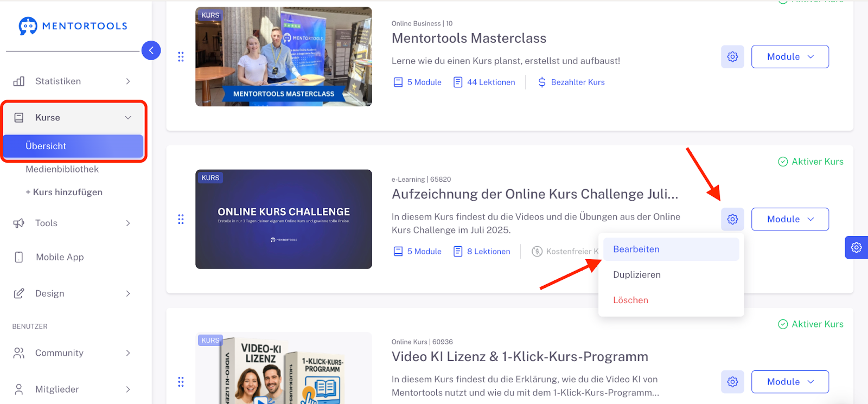Select Bearbeiten in the course context menu
Viewport: 868px width, 404px height.
click(x=671, y=249)
